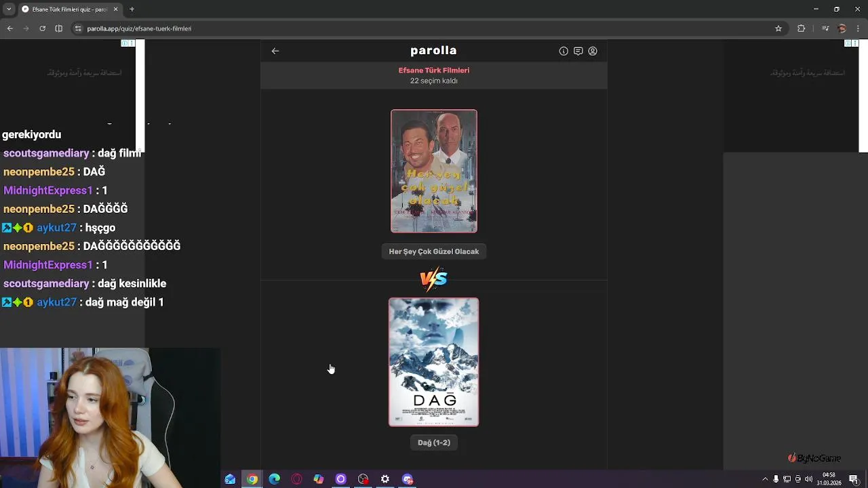Screen dimensions: 868x488
Task: Open the info icon in parolla header
Action: (564, 51)
